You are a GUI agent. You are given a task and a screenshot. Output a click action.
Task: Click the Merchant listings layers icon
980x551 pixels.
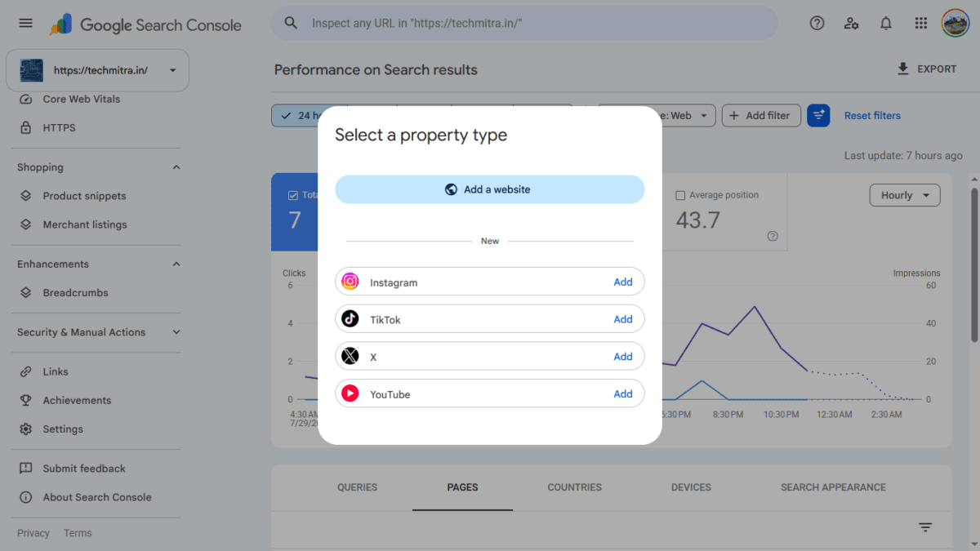26,224
